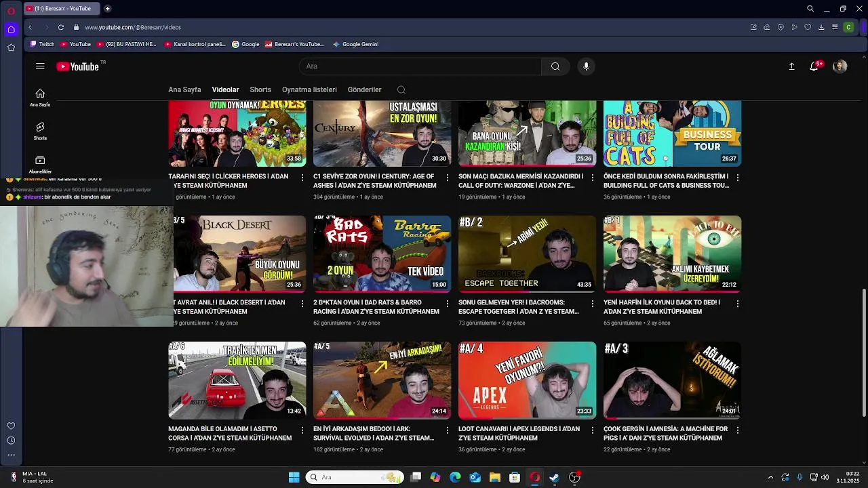This screenshot has height=488, width=868.
Task: Open downloads icon in Opera toolbar
Action: 821,27
